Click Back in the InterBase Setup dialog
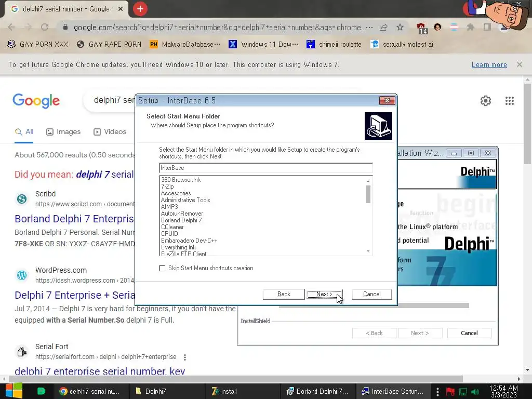This screenshot has width=532, height=399. tap(284, 294)
